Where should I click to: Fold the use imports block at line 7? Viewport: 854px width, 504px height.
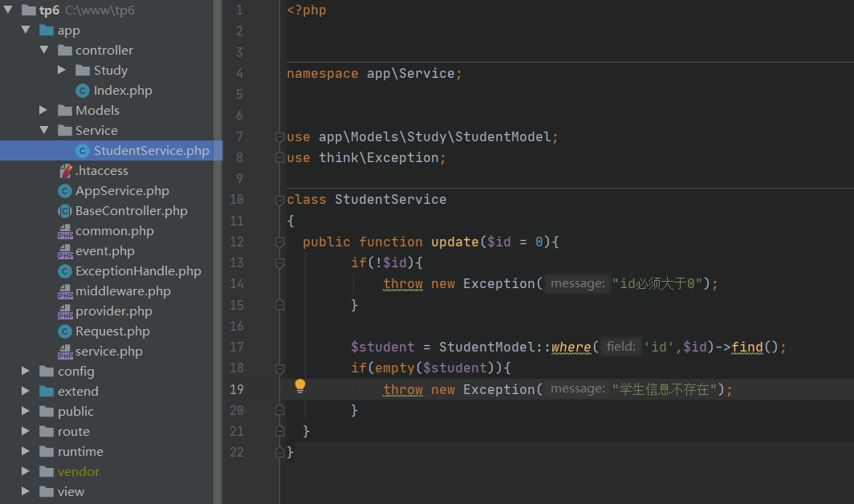pos(279,136)
